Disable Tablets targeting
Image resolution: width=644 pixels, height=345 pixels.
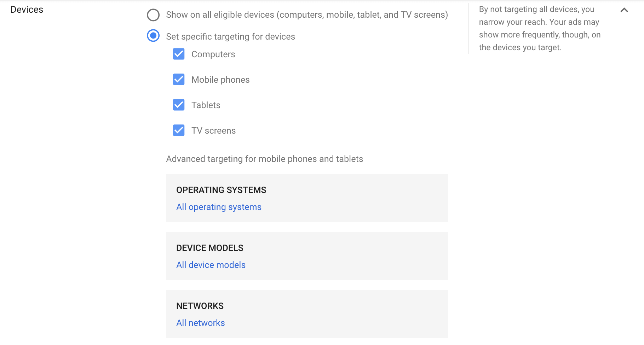[179, 105]
